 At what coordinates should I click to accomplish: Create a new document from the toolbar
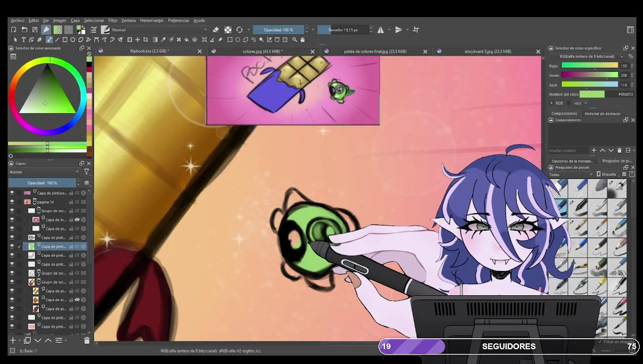(x=14, y=30)
